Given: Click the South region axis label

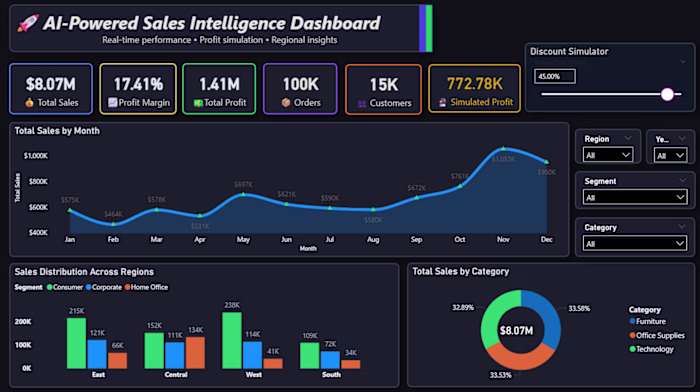Looking at the screenshot, I should (x=331, y=375).
